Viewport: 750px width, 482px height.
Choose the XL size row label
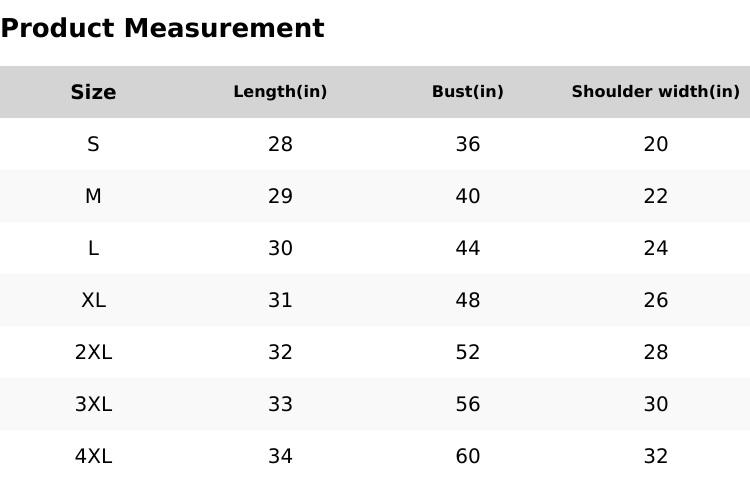[x=93, y=300]
